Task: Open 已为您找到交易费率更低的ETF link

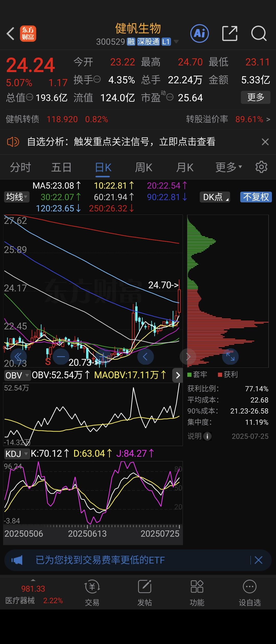Action: 100,560
